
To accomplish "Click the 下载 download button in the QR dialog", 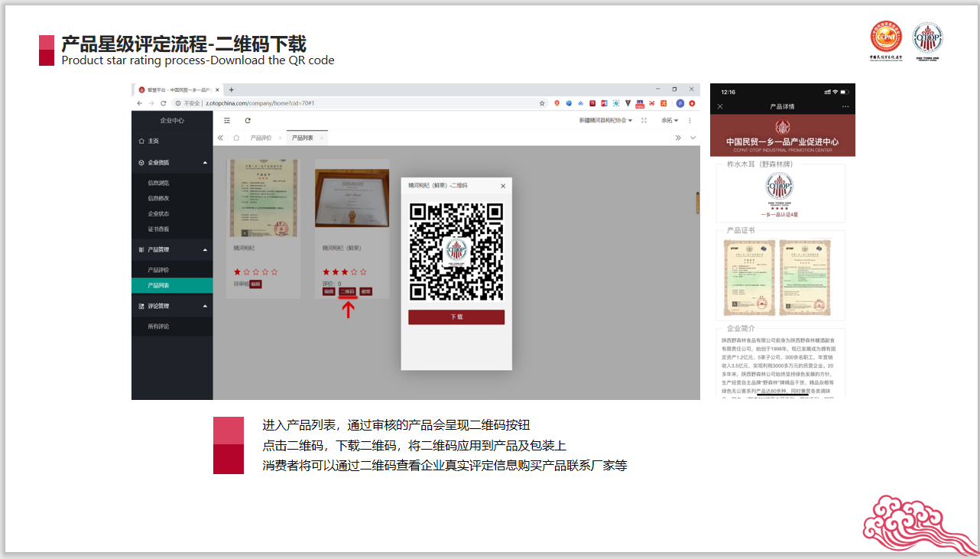I will point(456,317).
